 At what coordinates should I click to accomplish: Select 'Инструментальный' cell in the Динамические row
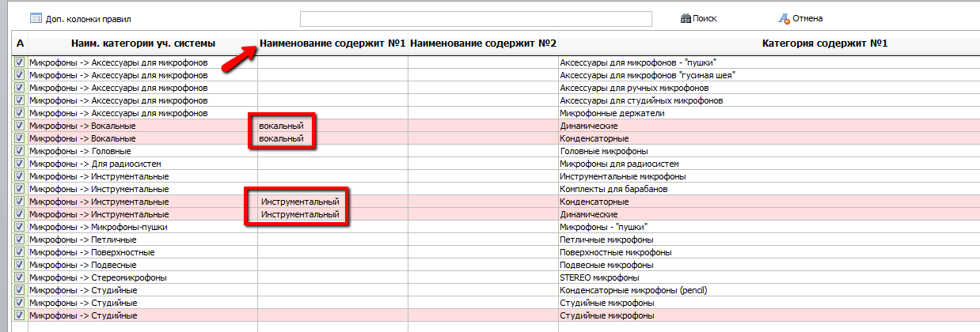coord(332,214)
